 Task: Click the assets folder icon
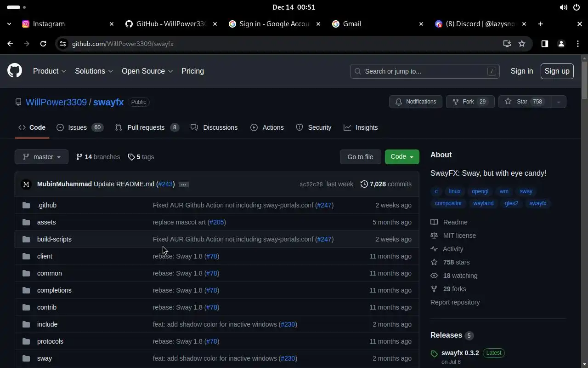26,222
